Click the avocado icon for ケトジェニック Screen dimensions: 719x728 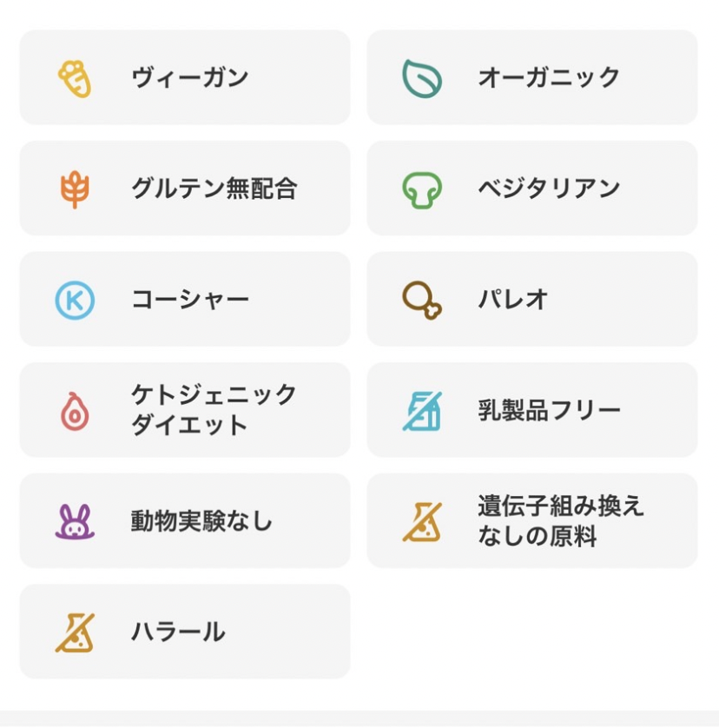(x=75, y=412)
